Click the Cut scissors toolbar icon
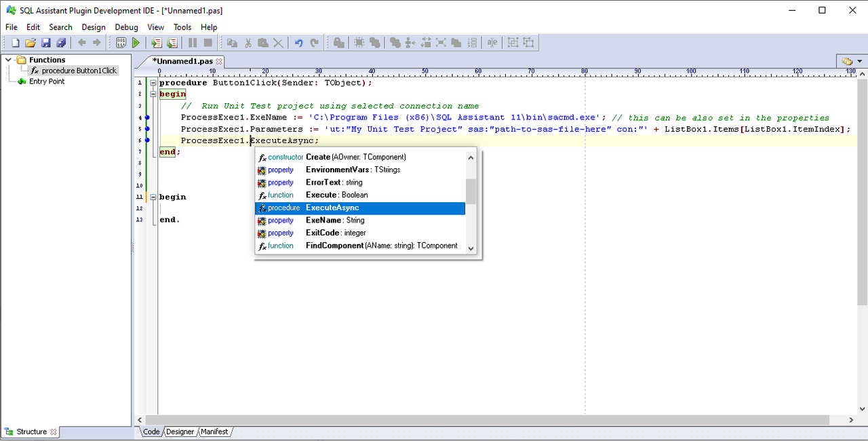Image resolution: width=868 pixels, height=441 pixels. click(248, 43)
